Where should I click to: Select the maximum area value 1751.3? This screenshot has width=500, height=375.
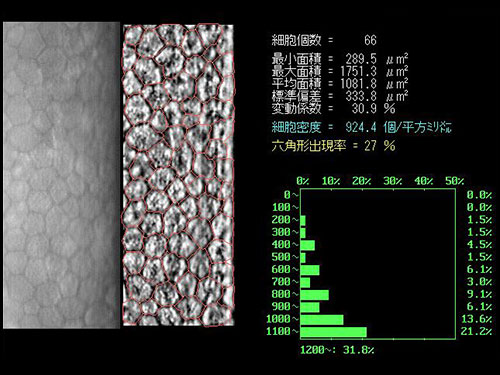click(359, 71)
